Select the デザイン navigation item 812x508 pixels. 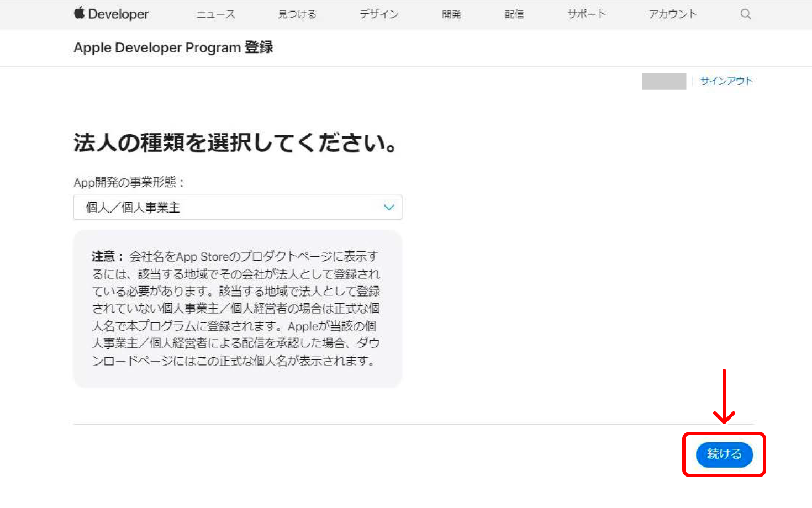[379, 14]
